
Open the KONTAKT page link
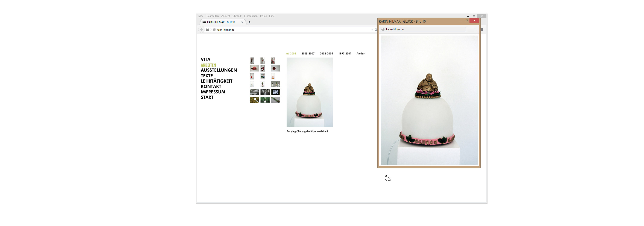pyautogui.click(x=211, y=87)
